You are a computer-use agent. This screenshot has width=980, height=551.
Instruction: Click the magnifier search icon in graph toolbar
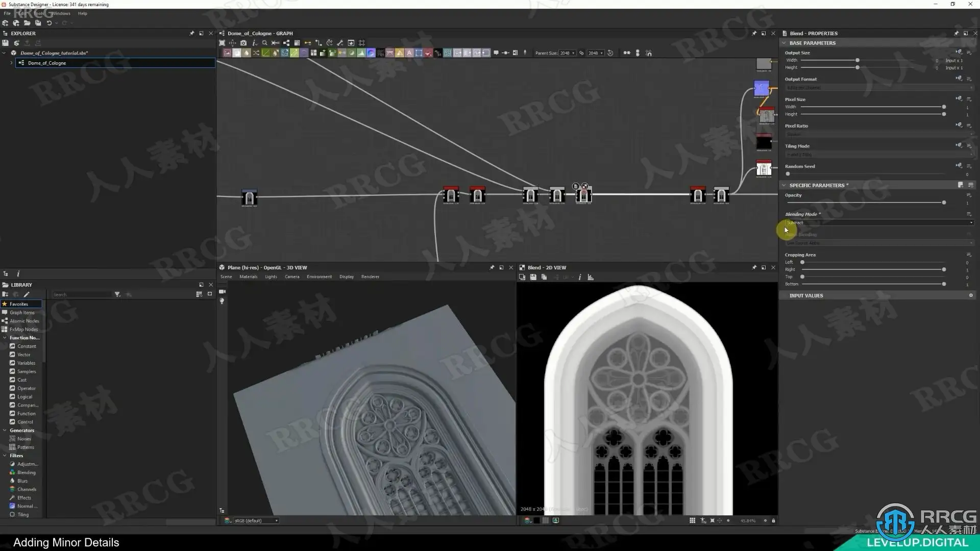(x=264, y=43)
